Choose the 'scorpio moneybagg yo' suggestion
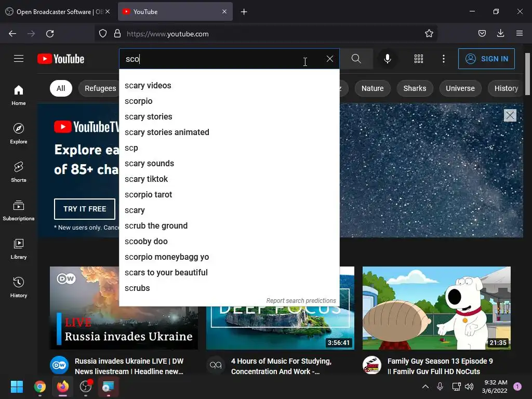532x399 pixels. pos(229,257)
